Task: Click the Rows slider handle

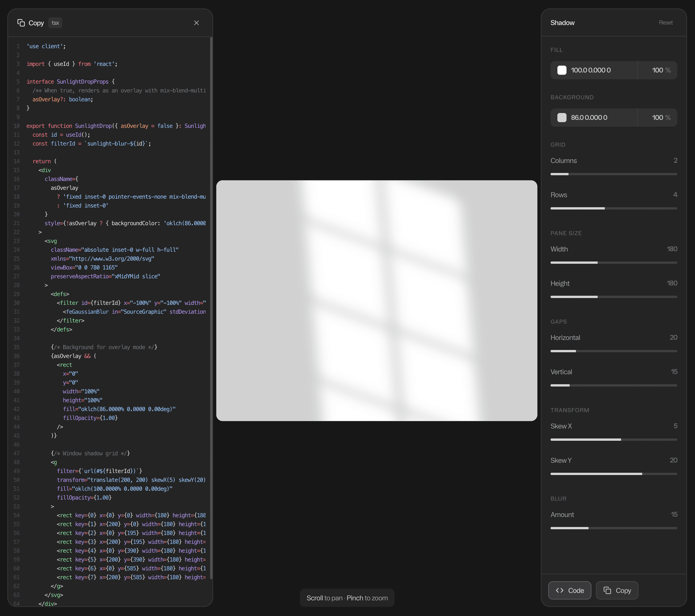Action: [x=604, y=208]
